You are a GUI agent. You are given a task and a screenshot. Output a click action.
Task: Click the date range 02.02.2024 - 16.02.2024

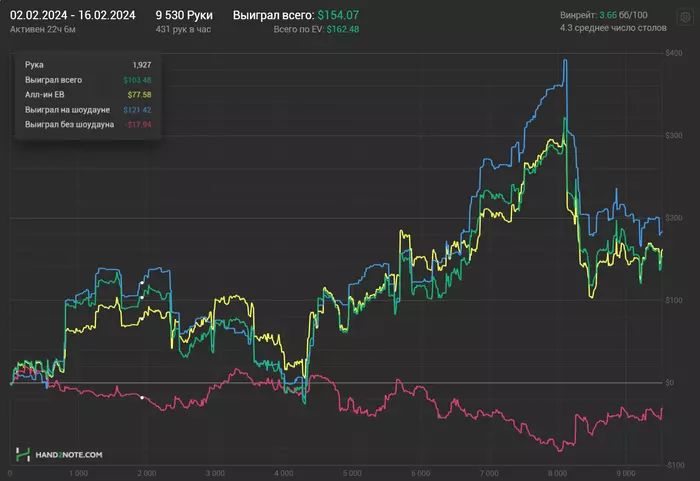click(x=72, y=15)
